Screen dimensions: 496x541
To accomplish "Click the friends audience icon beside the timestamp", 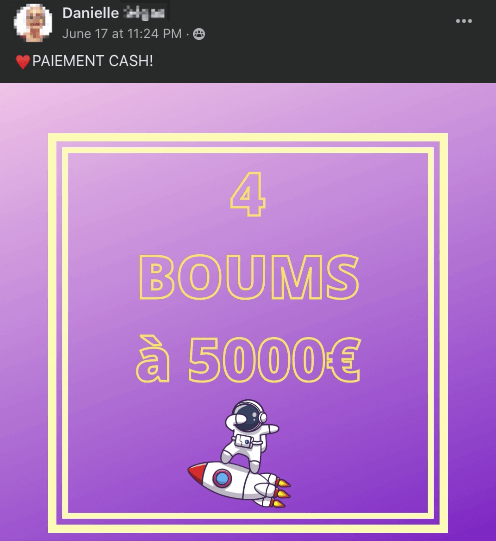I will point(199,34).
